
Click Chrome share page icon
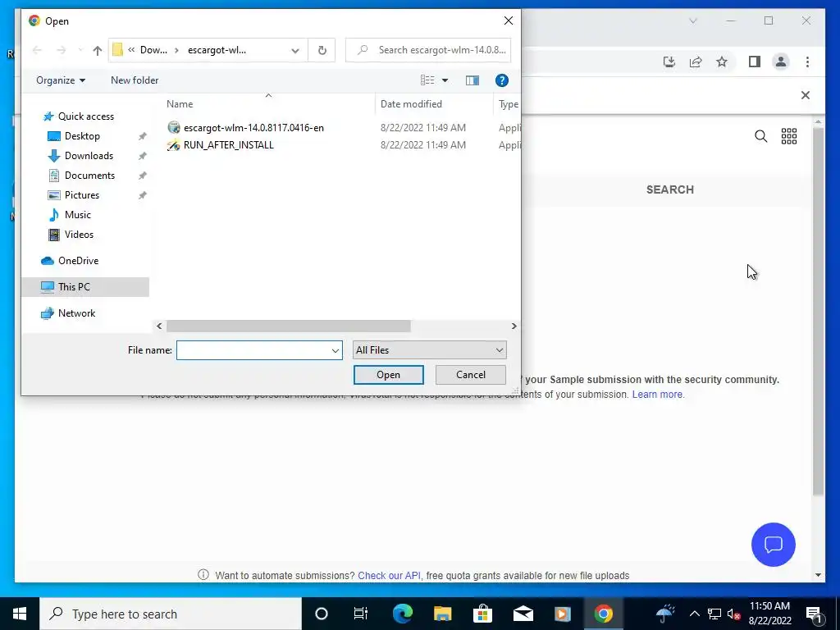(696, 62)
